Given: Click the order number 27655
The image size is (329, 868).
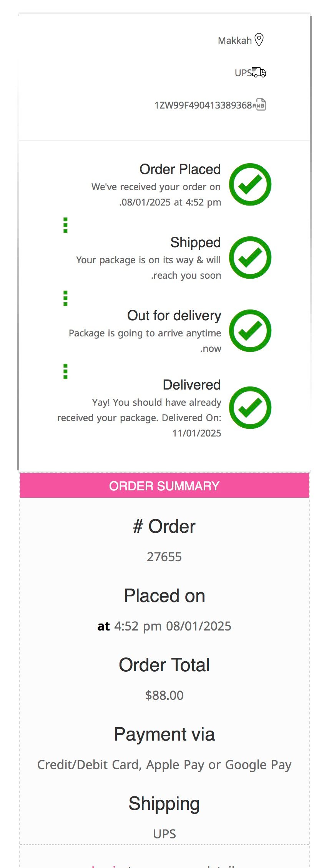Looking at the screenshot, I should [164, 557].
